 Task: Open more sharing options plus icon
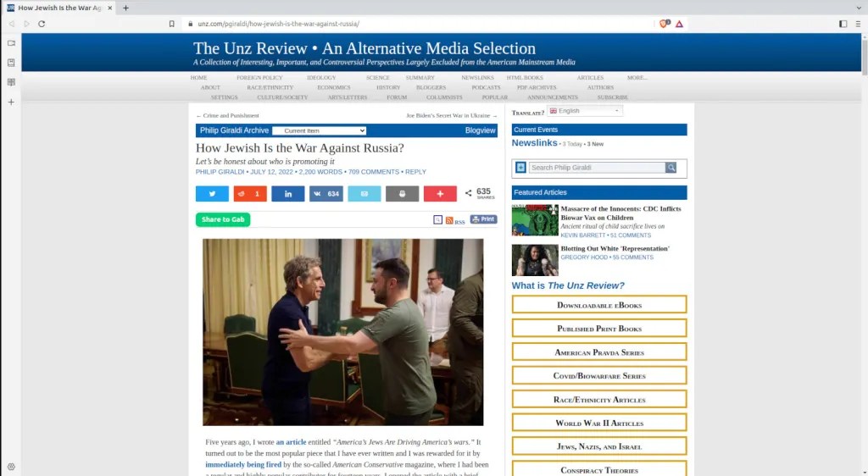440,194
